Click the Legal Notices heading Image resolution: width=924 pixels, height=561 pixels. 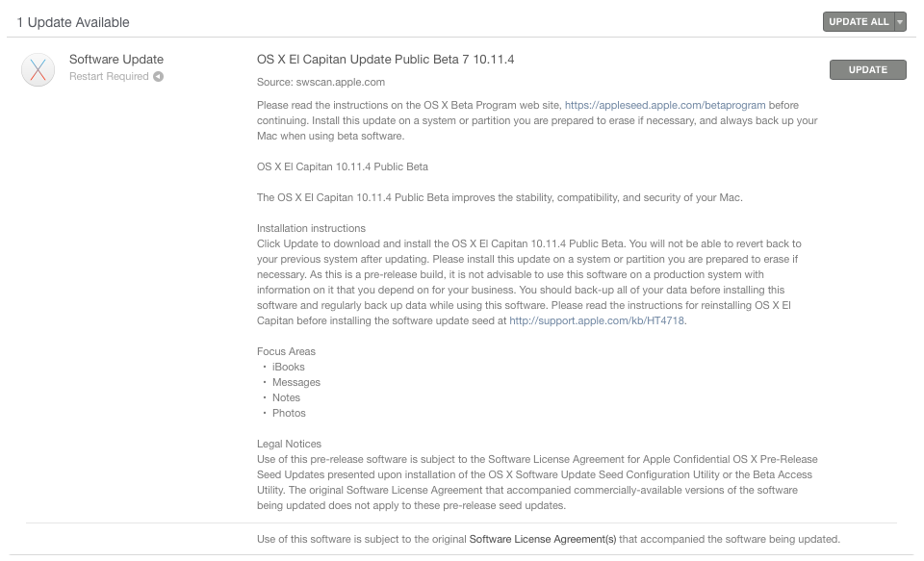click(x=289, y=444)
